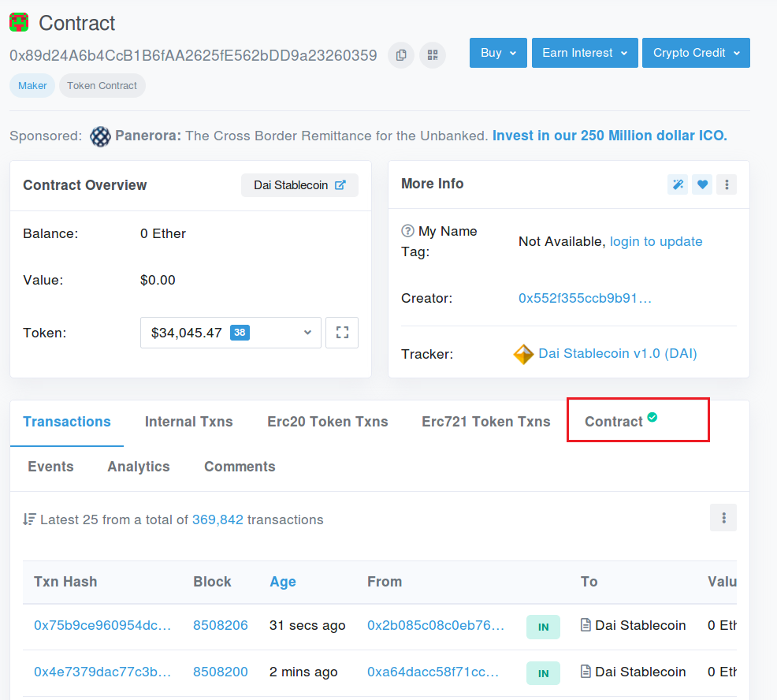Image resolution: width=777 pixels, height=700 pixels.
Task: Open sender address 0x2b085c08c0eb76
Action: coord(436,625)
